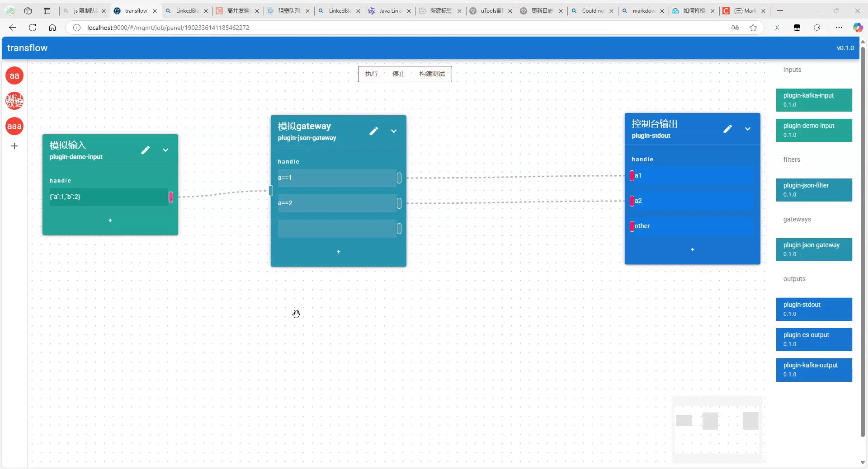The height and width of the screenshot is (469, 868).
Task: Switch to the Could not browser tab
Action: coord(593,11)
